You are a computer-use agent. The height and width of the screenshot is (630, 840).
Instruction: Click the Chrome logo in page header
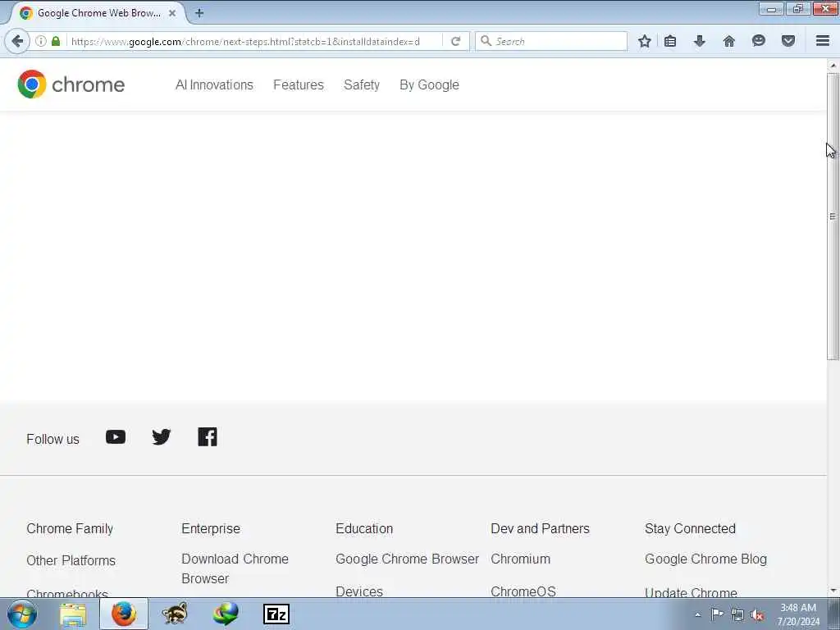pos(71,84)
